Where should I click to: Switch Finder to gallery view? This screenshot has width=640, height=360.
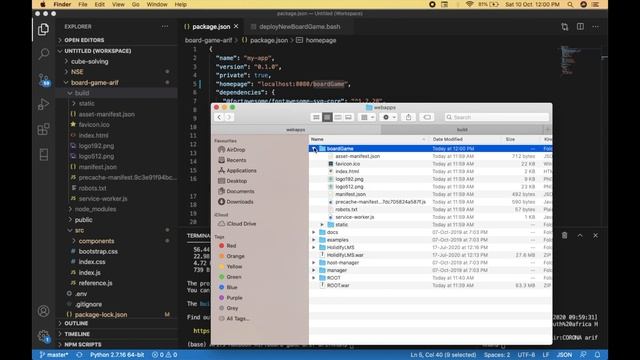348,117
